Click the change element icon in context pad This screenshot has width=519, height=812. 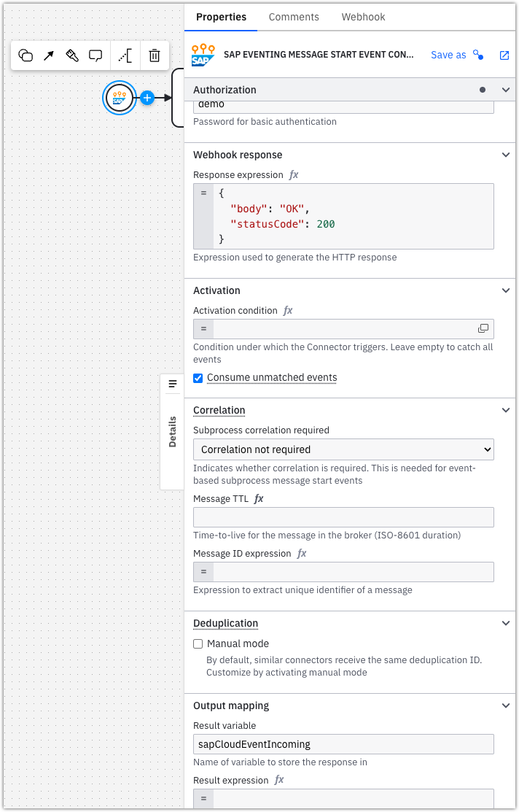coord(26,55)
